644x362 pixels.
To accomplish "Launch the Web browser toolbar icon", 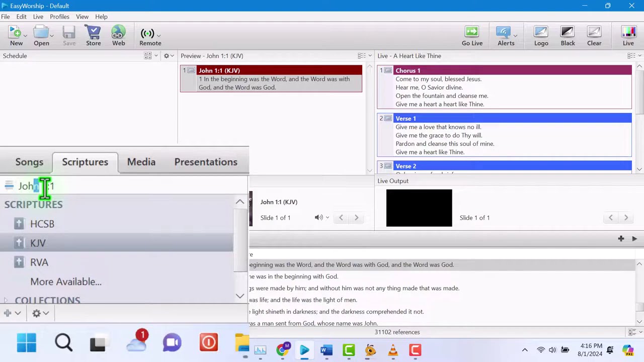I will [118, 36].
